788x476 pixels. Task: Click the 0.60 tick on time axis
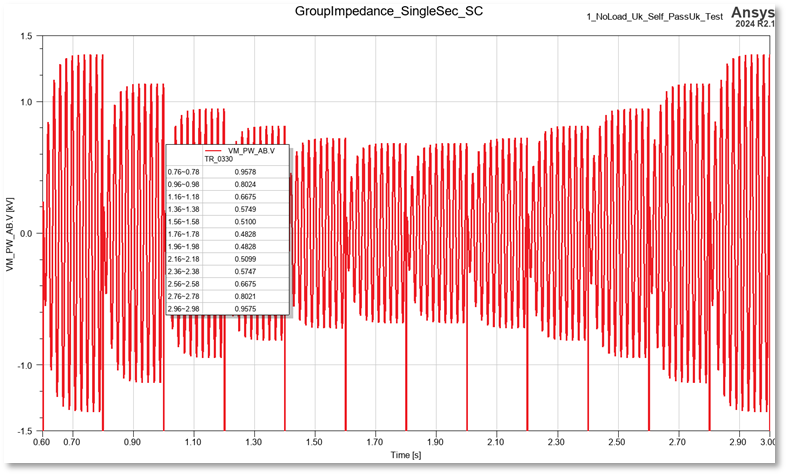click(x=42, y=441)
